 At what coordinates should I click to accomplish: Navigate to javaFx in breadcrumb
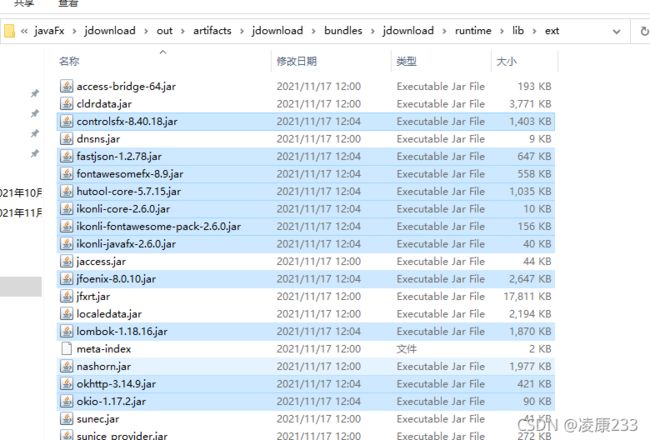pos(49,31)
